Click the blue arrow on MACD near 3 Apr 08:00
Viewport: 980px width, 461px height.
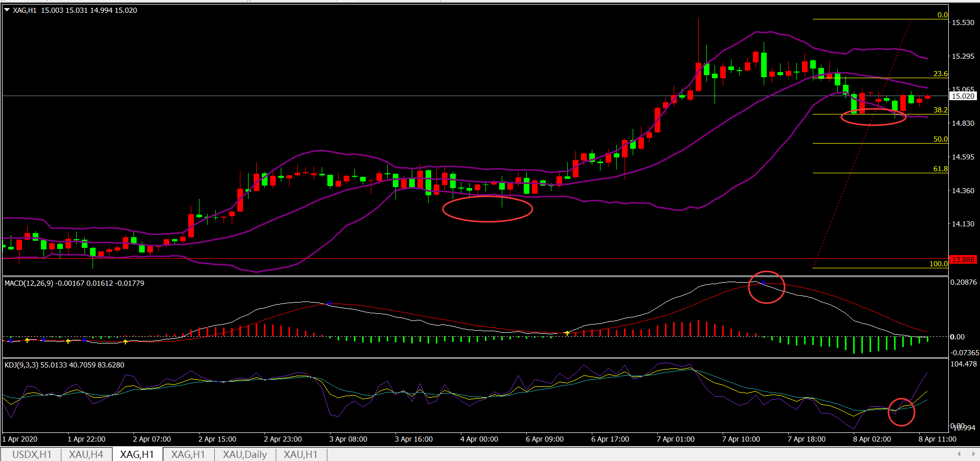tap(329, 303)
